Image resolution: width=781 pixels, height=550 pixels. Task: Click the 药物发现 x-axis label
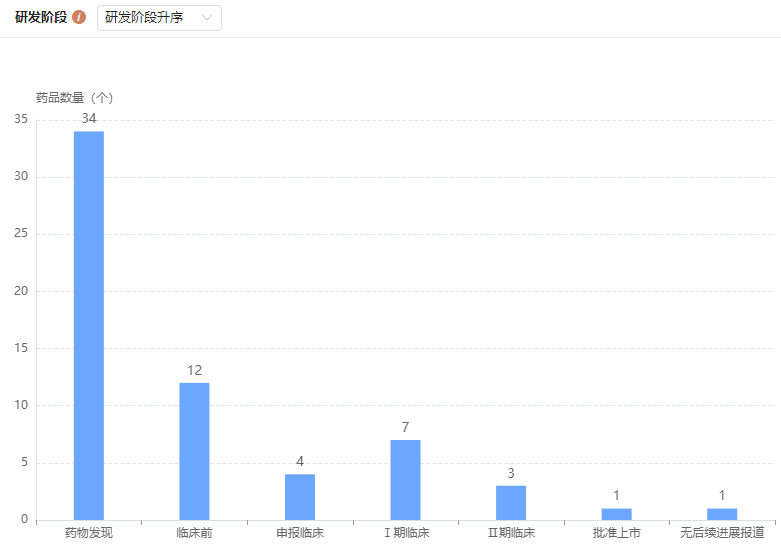(x=89, y=533)
